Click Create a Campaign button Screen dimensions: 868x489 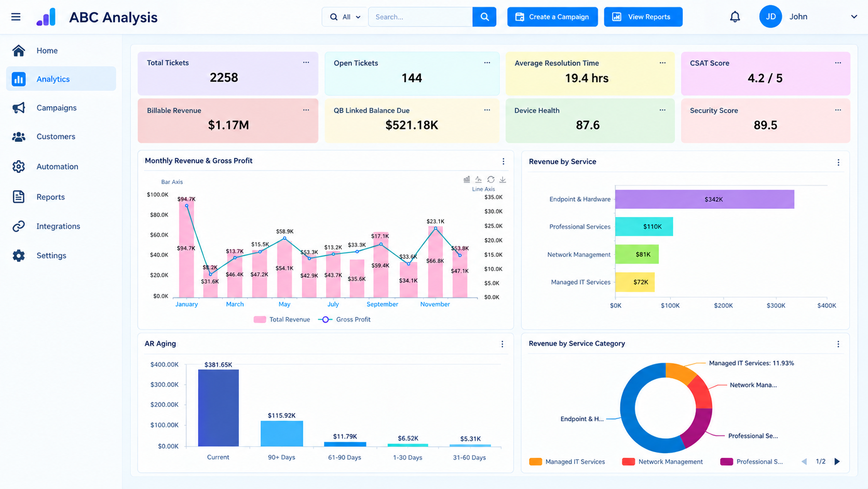click(x=552, y=17)
